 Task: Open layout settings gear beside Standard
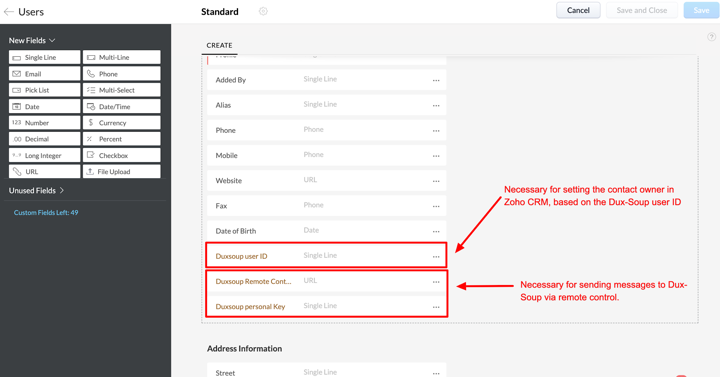pyautogui.click(x=263, y=11)
